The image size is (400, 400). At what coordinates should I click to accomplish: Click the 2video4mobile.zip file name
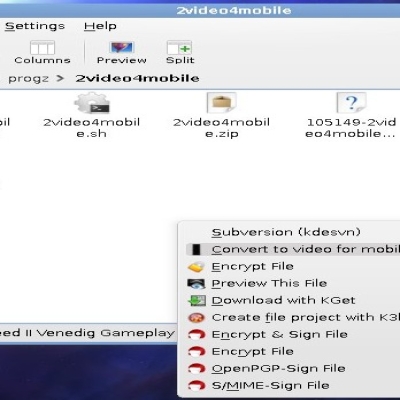pos(222,128)
